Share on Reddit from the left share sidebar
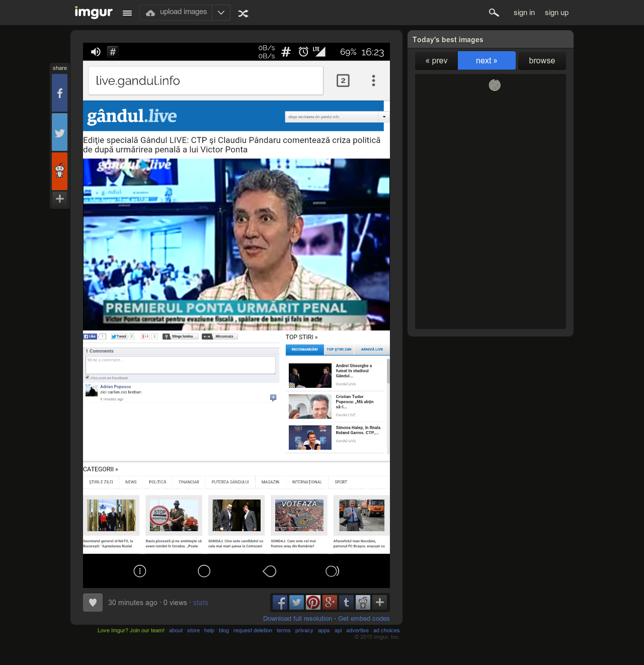This screenshot has height=665, width=644. tap(59, 172)
